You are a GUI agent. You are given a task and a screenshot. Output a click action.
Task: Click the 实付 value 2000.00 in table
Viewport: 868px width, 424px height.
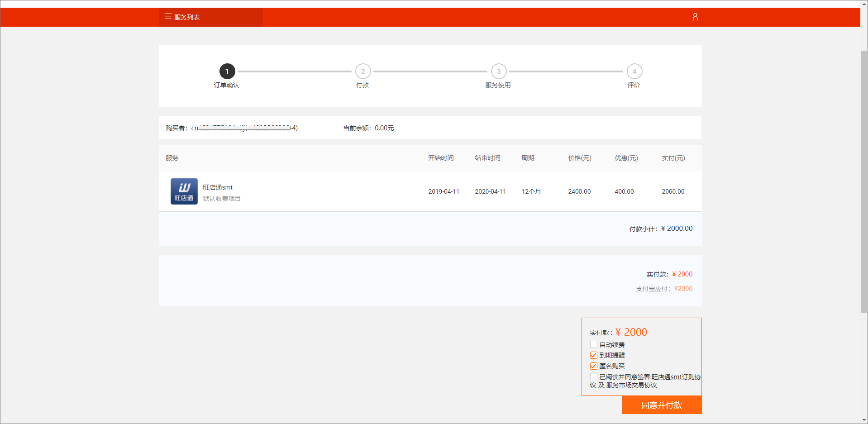pos(673,191)
